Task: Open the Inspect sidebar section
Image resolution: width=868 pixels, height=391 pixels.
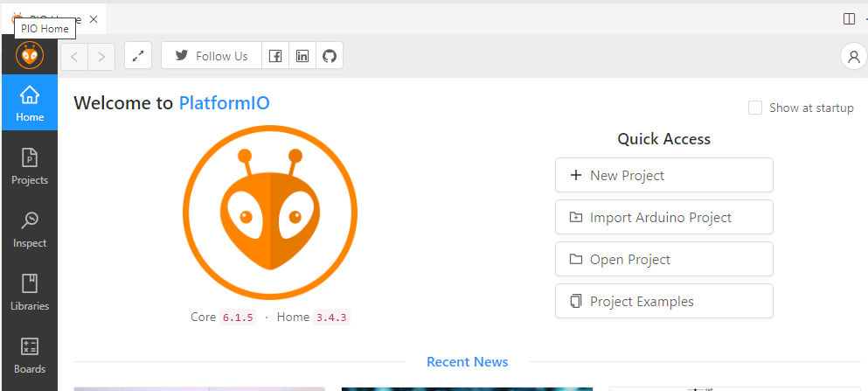Action: click(x=30, y=228)
